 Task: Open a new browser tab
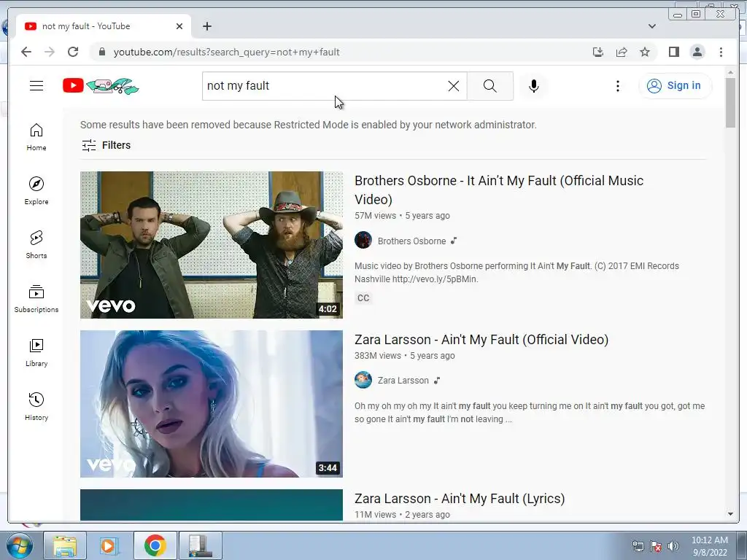(x=206, y=26)
